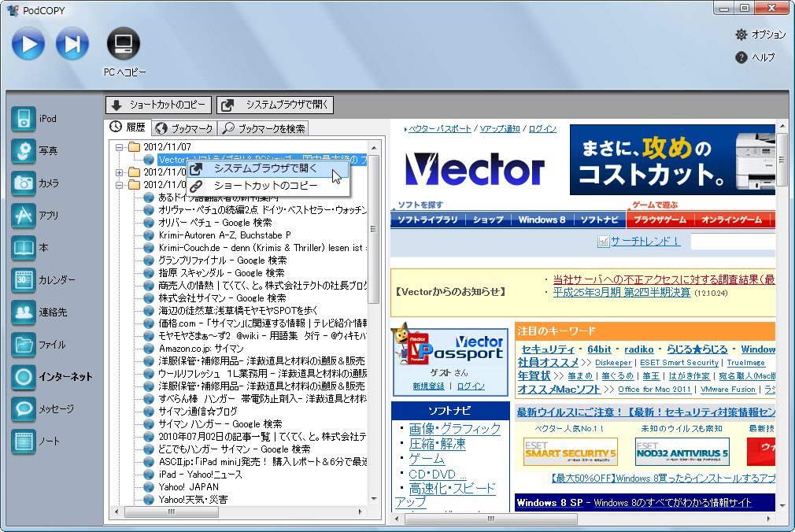Click the blue play button
Screen dimensions: 795x532
point(28,43)
